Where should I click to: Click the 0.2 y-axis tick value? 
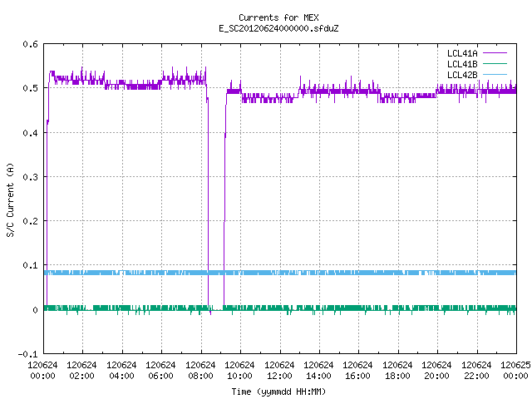tap(30, 221)
